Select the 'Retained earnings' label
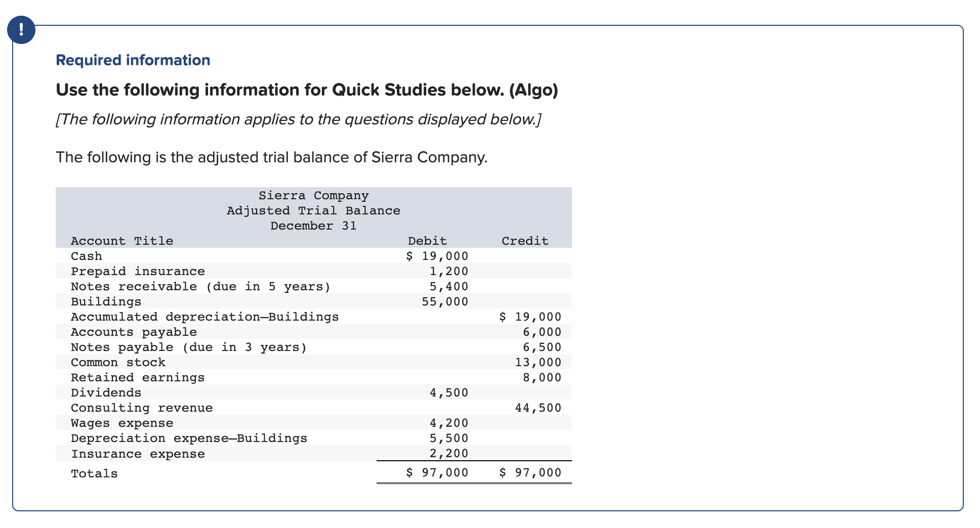The height and width of the screenshot is (528, 980). pos(138,378)
